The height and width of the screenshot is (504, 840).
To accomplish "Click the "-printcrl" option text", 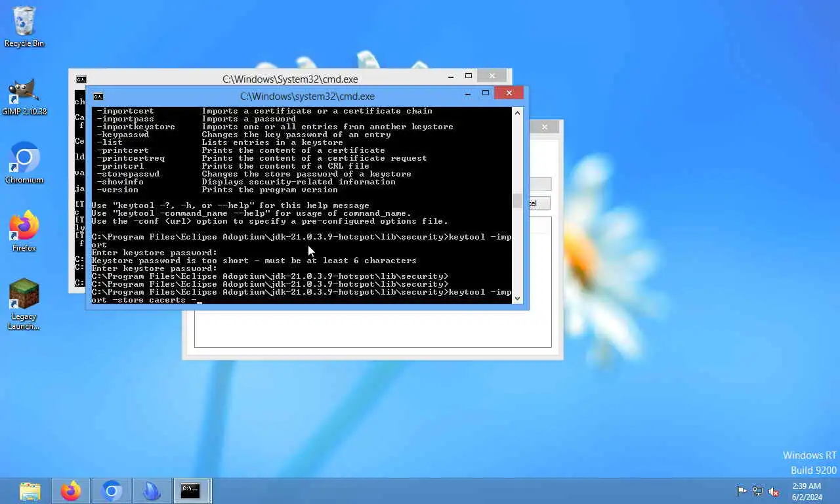I will (120, 166).
